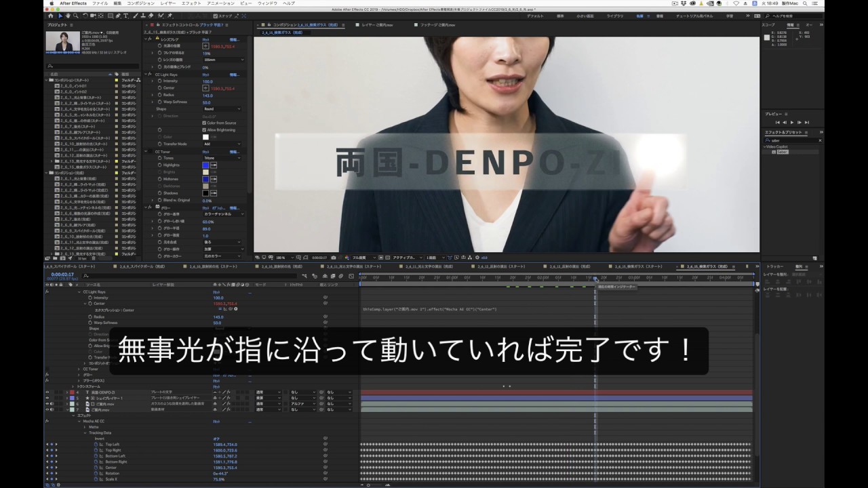Open the viewer 100% magnification dropdown
The width and height of the screenshot is (868, 488).
point(285,258)
